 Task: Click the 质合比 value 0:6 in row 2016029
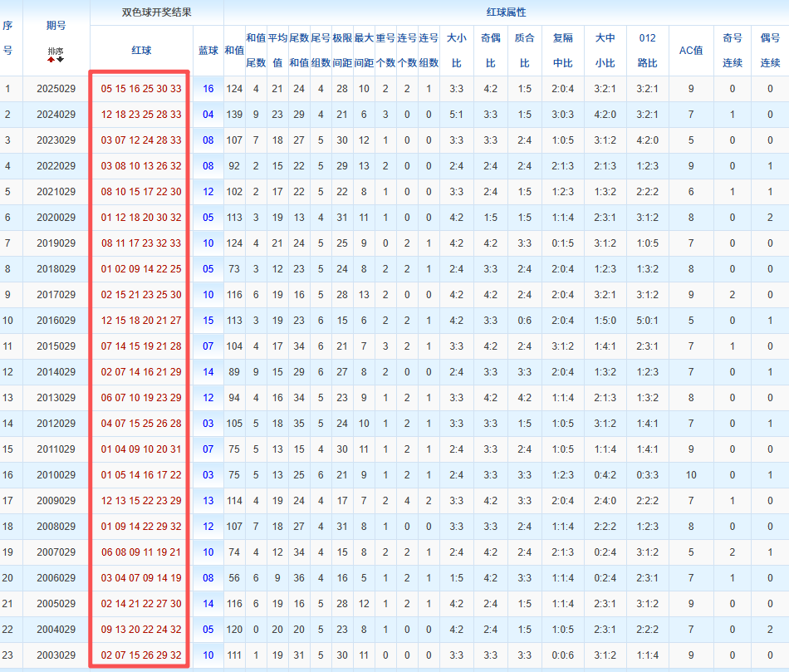point(525,321)
